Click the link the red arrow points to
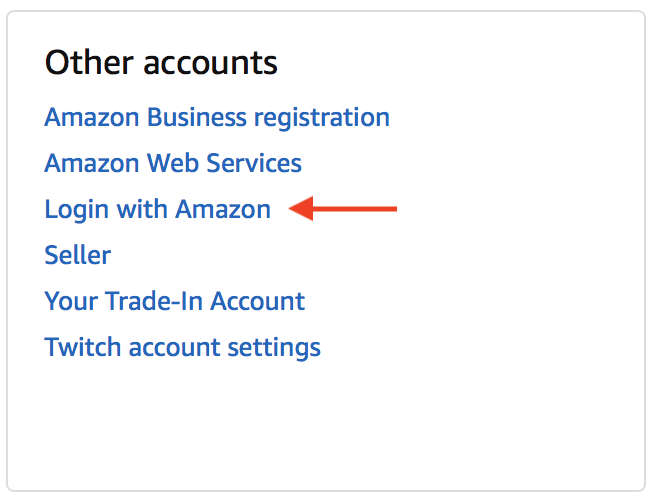654x504 pixels. point(157,210)
